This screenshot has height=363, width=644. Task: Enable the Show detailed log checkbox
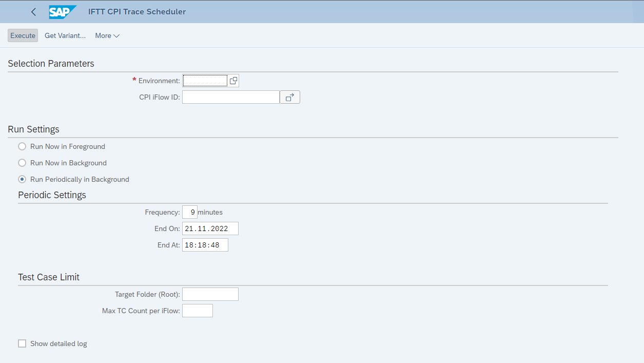pyautogui.click(x=22, y=343)
